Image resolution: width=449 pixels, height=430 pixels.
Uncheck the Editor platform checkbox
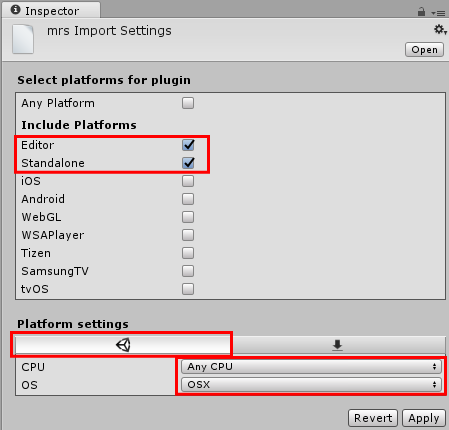click(188, 145)
